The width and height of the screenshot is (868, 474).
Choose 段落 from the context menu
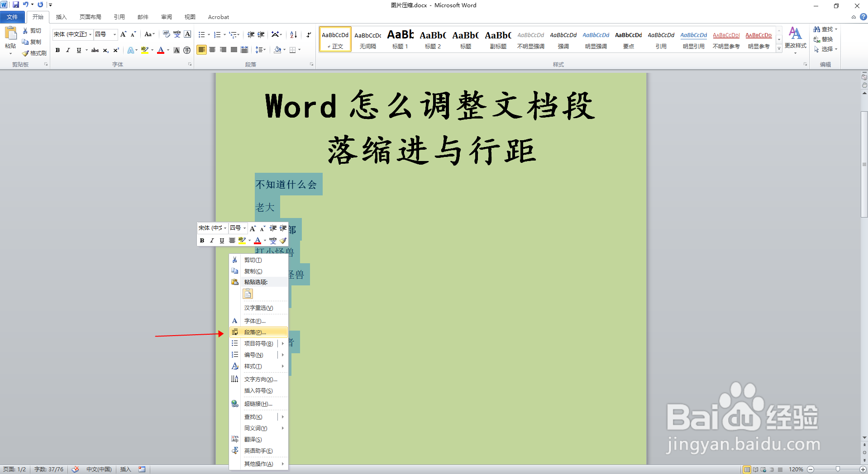pyautogui.click(x=255, y=332)
